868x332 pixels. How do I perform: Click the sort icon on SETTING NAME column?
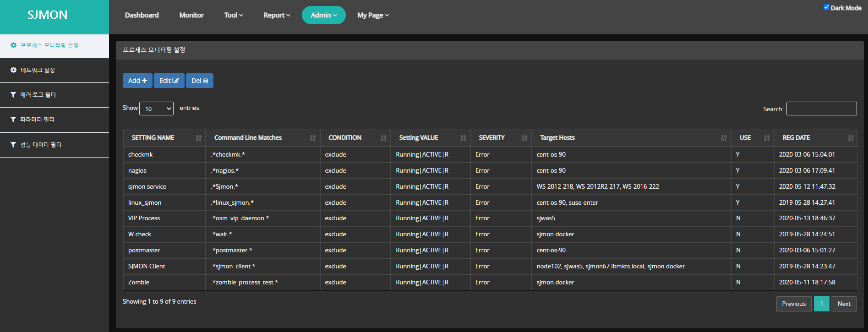pos(198,138)
